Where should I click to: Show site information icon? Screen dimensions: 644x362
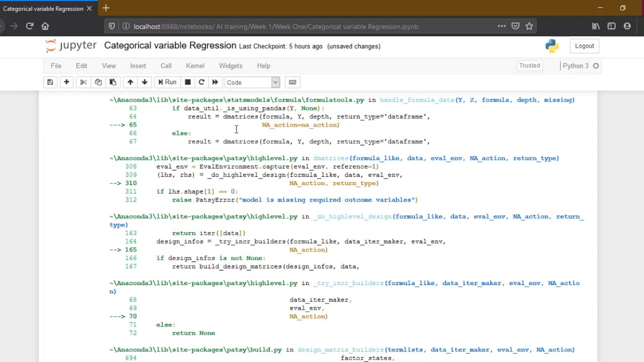tap(125, 26)
